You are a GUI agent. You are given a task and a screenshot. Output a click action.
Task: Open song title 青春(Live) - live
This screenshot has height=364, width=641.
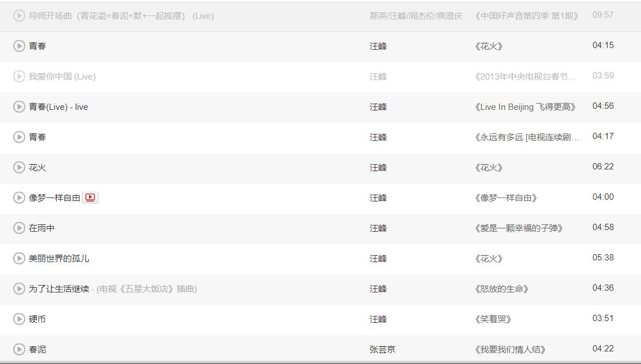click(x=58, y=107)
